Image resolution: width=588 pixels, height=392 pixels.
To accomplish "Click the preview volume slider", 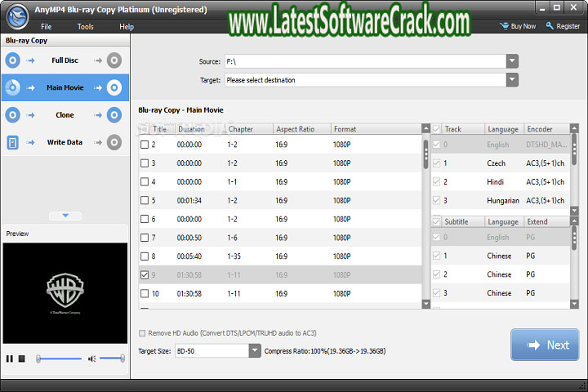I will coord(113,359).
